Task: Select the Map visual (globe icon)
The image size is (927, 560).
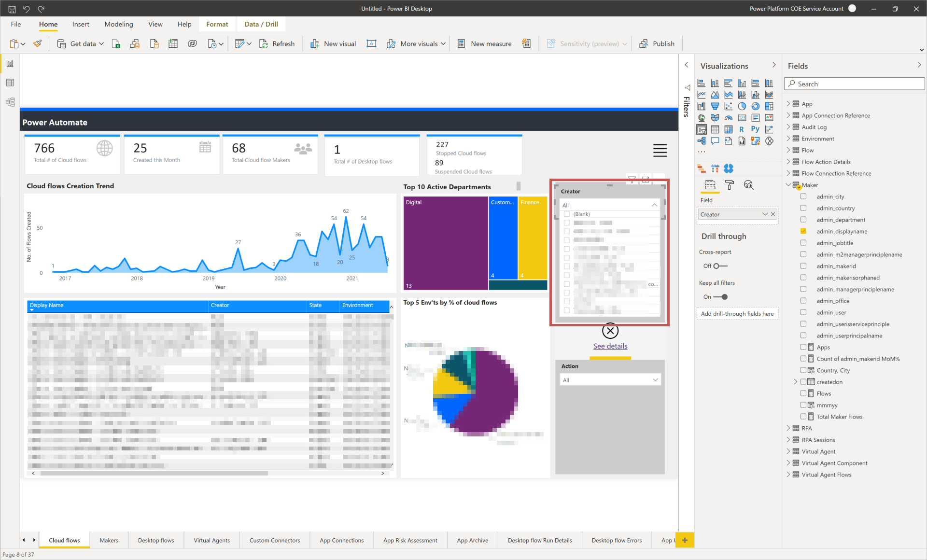Action: [701, 117]
